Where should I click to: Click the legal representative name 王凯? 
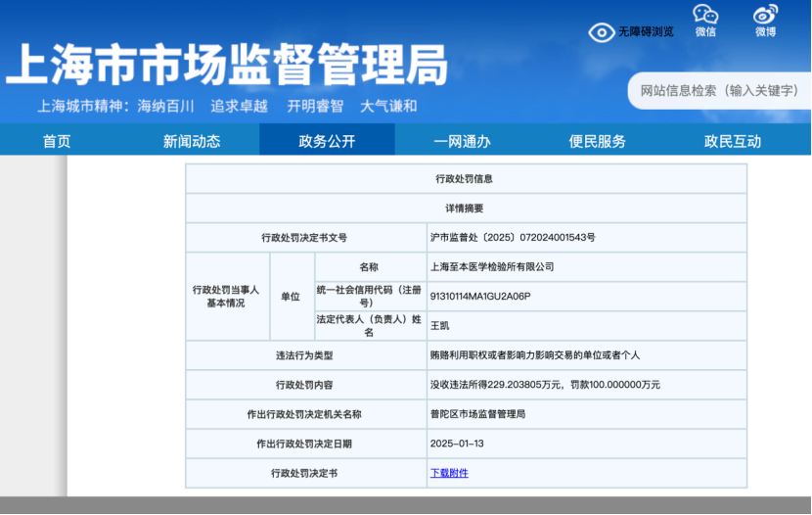click(x=439, y=325)
